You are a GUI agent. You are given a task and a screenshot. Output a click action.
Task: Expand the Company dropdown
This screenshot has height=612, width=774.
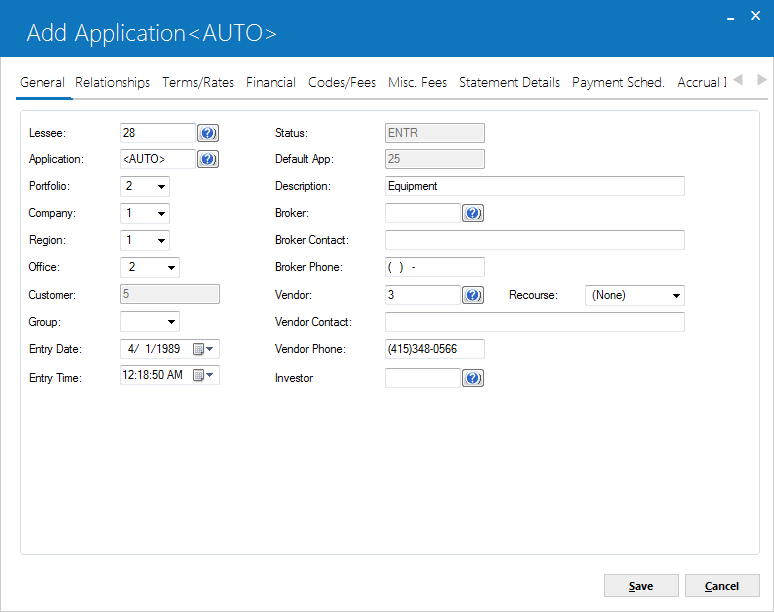click(x=161, y=214)
